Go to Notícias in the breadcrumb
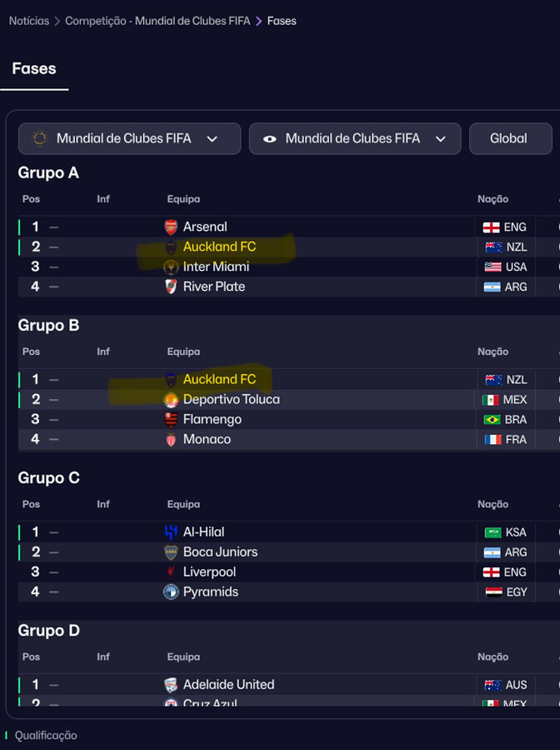The width and height of the screenshot is (560, 750). click(x=28, y=20)
